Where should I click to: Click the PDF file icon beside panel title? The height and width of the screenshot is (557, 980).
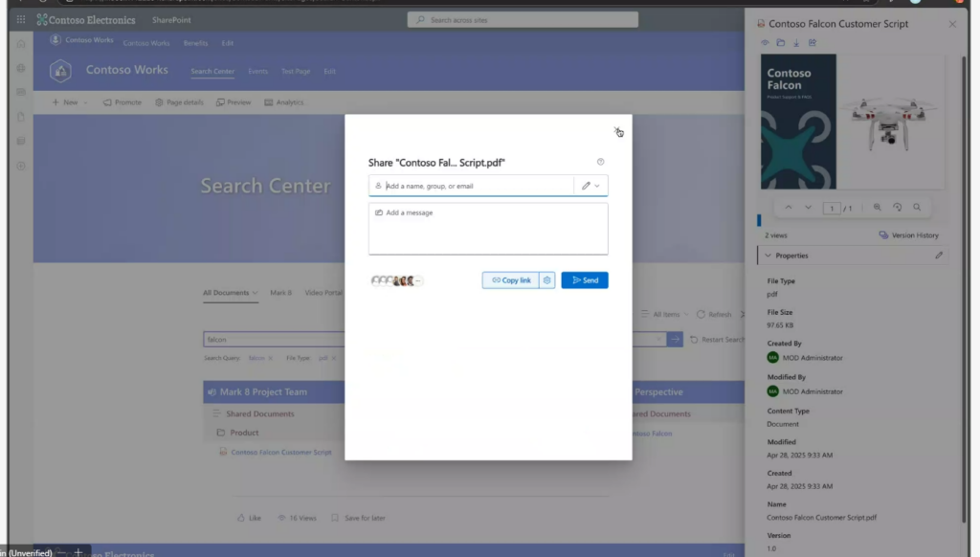[x=761, y=24]
